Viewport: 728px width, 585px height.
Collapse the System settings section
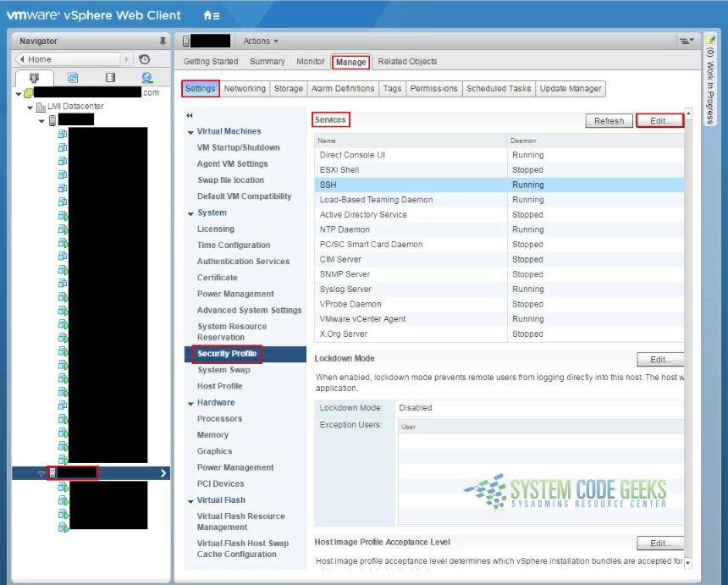[x=190, y=214]
